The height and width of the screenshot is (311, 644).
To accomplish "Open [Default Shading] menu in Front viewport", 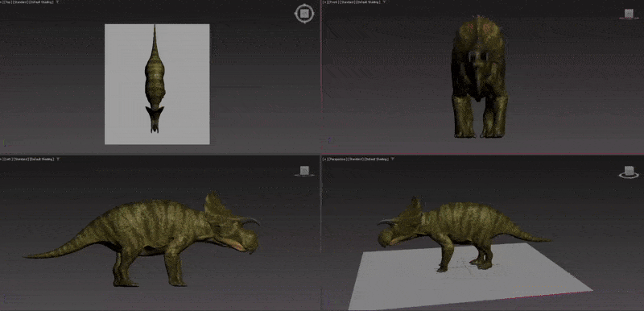I will click(368, 2).
